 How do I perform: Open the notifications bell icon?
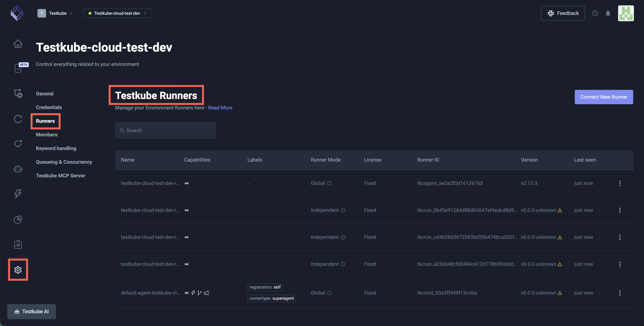(x=608, y=13)
